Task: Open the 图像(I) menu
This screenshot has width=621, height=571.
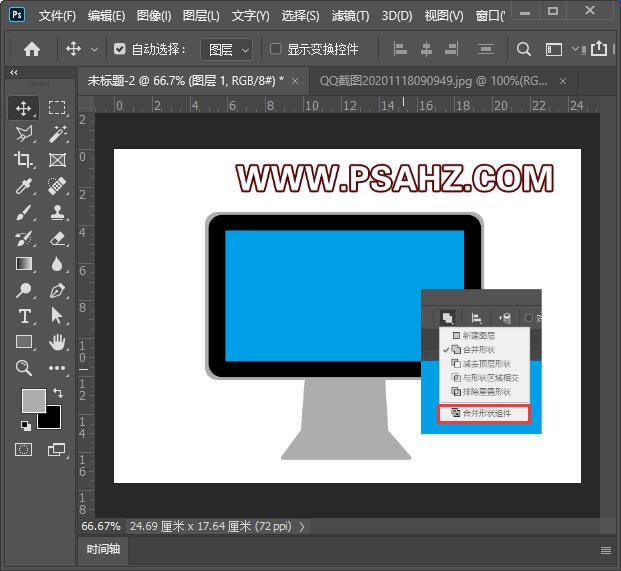Action: pos(154,16)
